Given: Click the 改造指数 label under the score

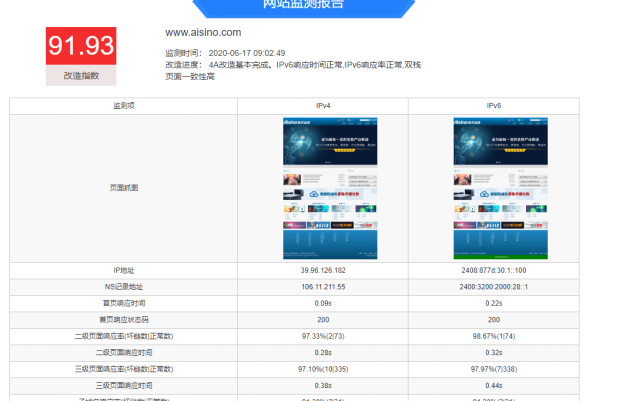Looking at the screenshot, I should click(x=81, y=75).
